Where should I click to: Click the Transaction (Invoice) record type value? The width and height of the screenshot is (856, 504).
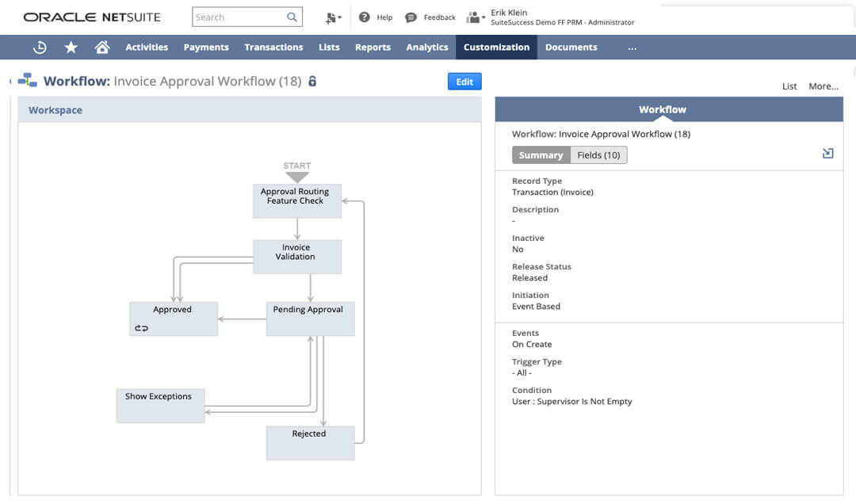coord(552,193)
